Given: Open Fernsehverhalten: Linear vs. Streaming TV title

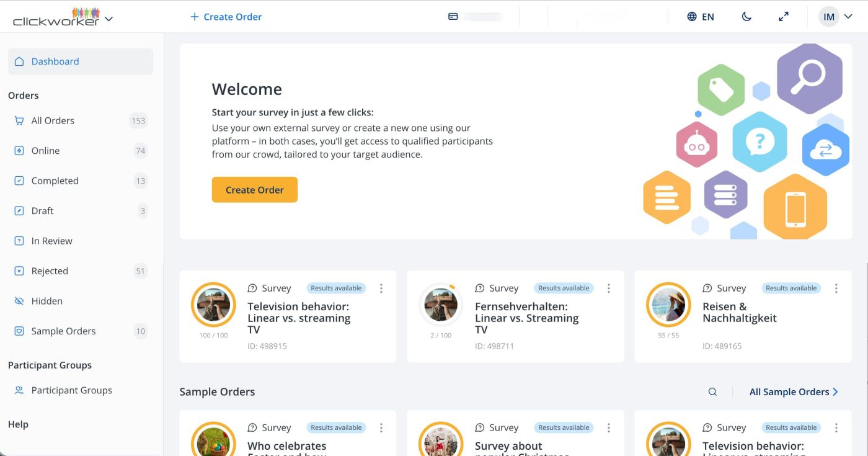Looking at the screenshot, I should pos(526,318).
